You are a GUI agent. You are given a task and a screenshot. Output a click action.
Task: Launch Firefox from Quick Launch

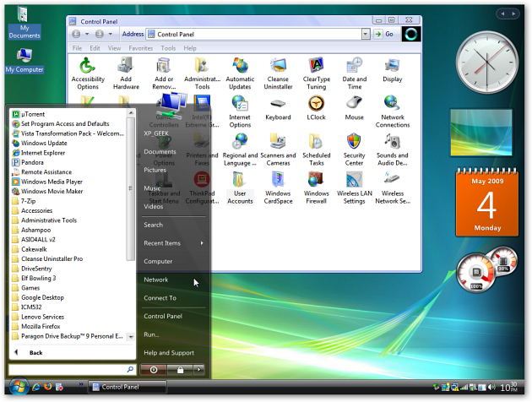[x=48, y=387]
